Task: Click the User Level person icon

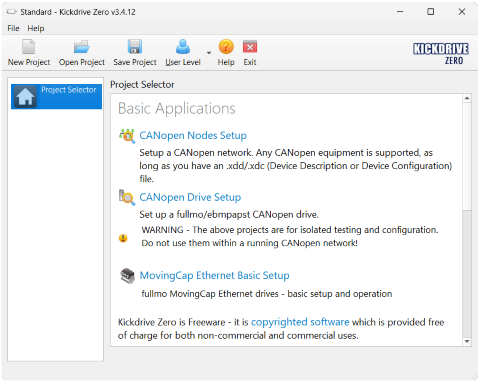Action: coord(183,47)
